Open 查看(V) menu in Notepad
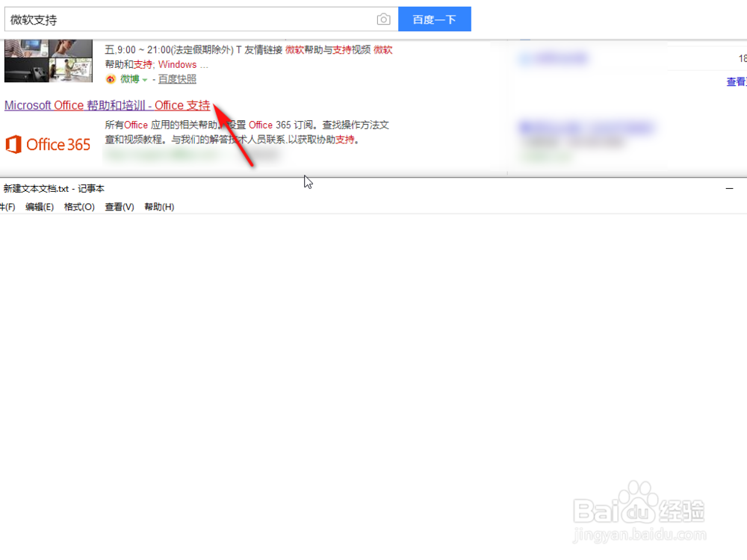Viewport: 747px width, 560px height. coord(120,207)
